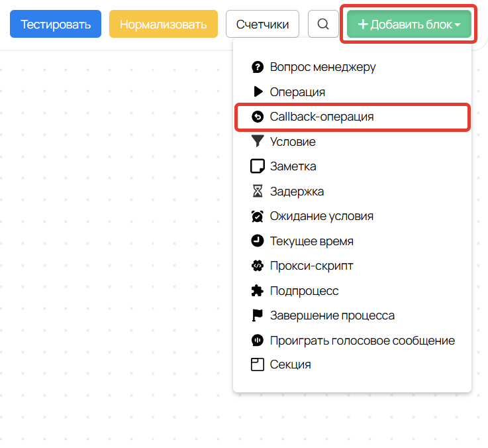Select Подпроцесс menu entry

[352, 291]
